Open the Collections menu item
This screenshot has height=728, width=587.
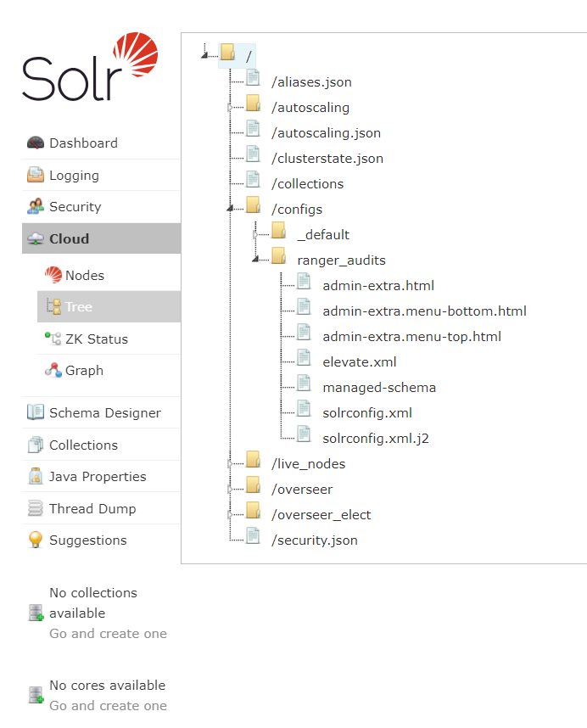(x=101, y=445)
